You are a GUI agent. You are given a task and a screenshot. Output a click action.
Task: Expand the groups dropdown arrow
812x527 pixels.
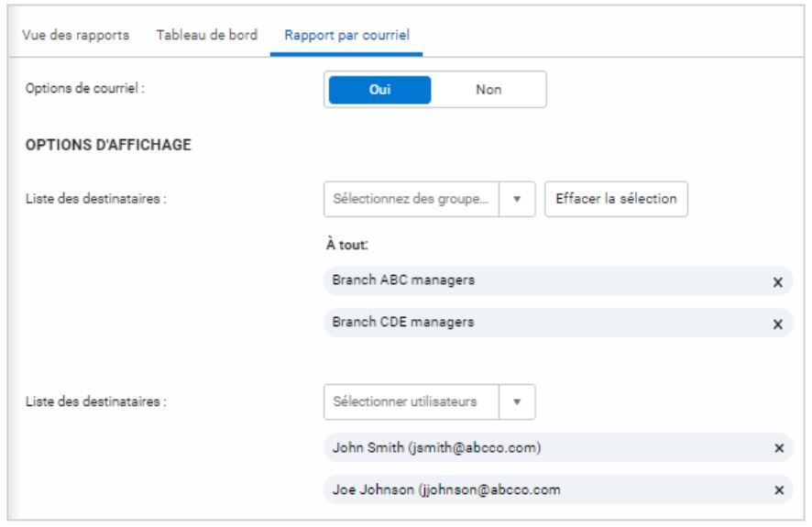517,199
